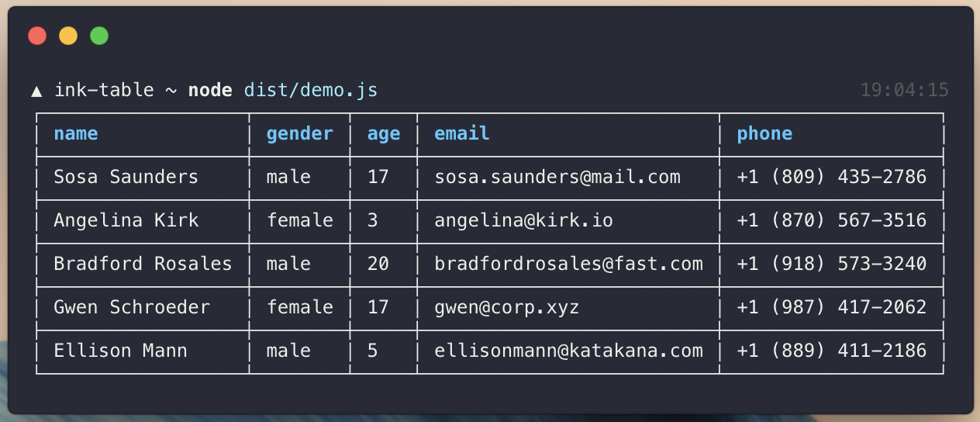The image size is (980, 422).
Task: Click the ellisonmann@katakana.com email address
Action: (x=568, y=351)
